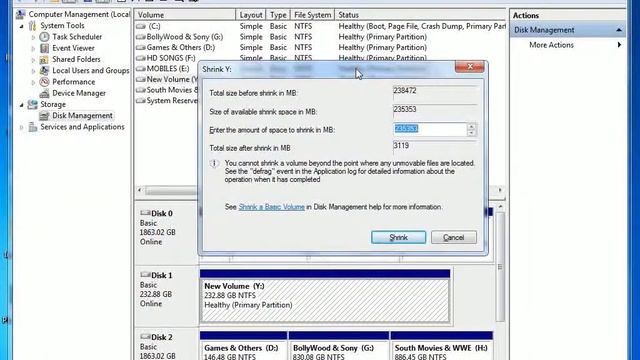Decrease shrink amount with down spinner arrow
Viewport: 640px width, 360px height.
[471, 133]
